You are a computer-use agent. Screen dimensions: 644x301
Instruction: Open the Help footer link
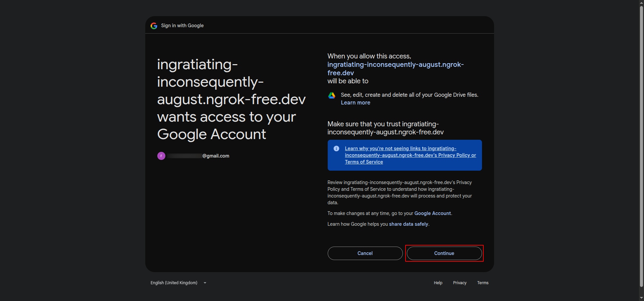pyautogui.click(x=438, y=283)
